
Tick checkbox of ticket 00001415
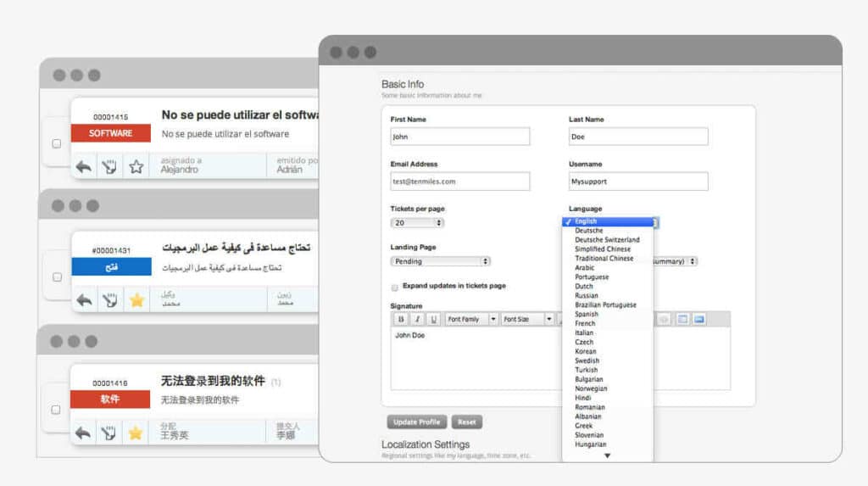click(57, 143)
